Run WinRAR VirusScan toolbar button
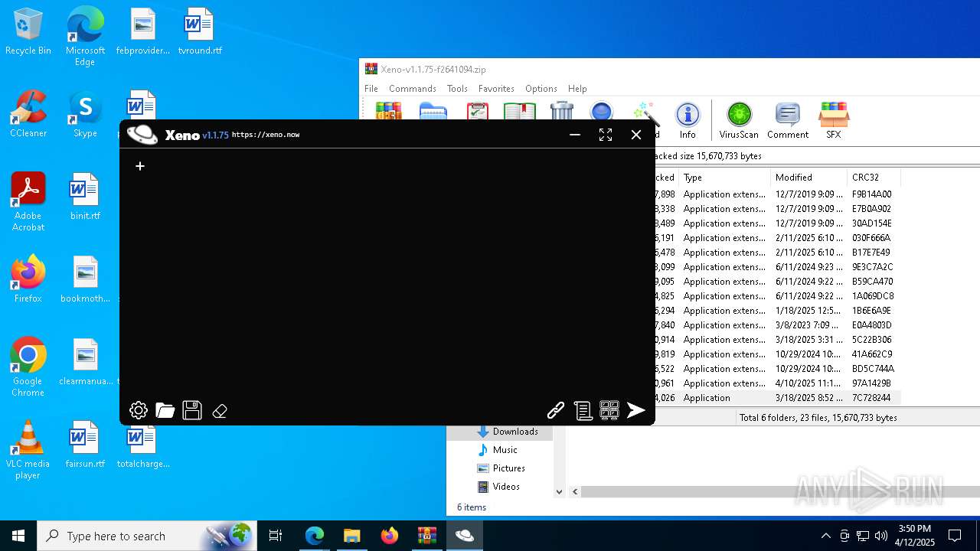The height and width of the screenshot is (551, 980). tap(739, 121)
